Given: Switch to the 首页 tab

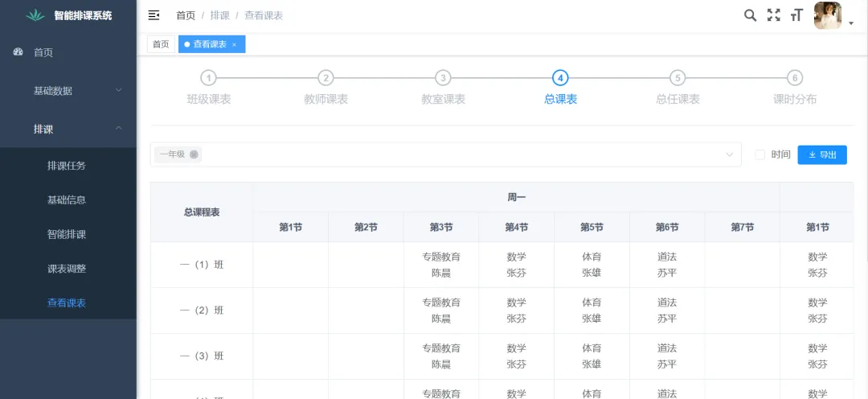Looking at the screenshot, I should point(161,45).
